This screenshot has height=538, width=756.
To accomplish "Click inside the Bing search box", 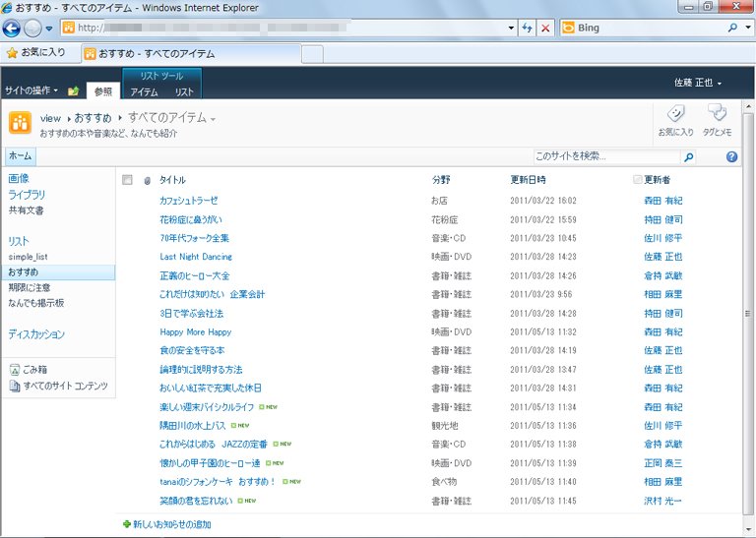I will [649, 28].
